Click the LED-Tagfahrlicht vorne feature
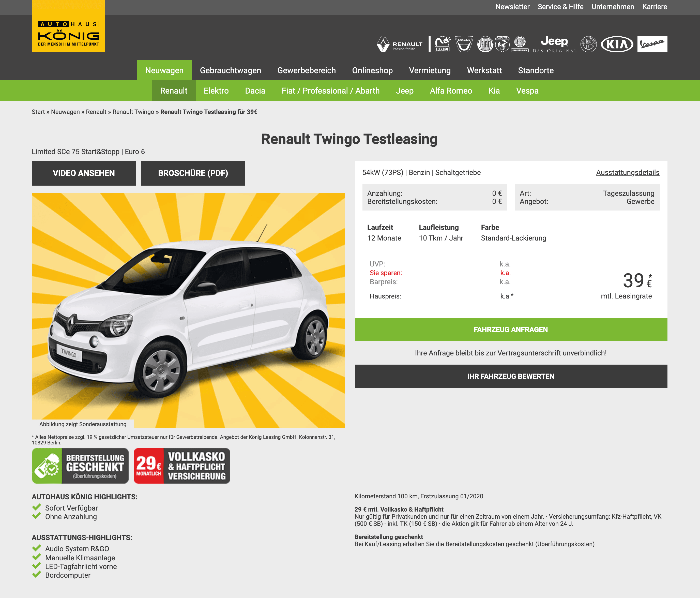The height and width of the screenshot is (598, 700). point(81,566)
